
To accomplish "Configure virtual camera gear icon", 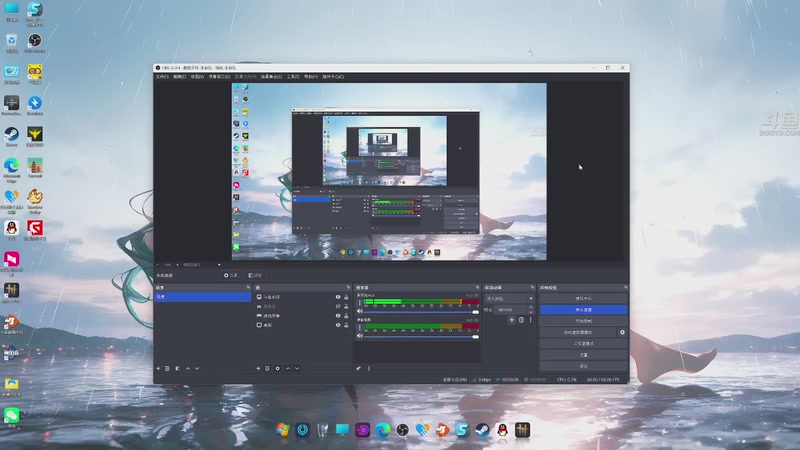I will point(622,332).
